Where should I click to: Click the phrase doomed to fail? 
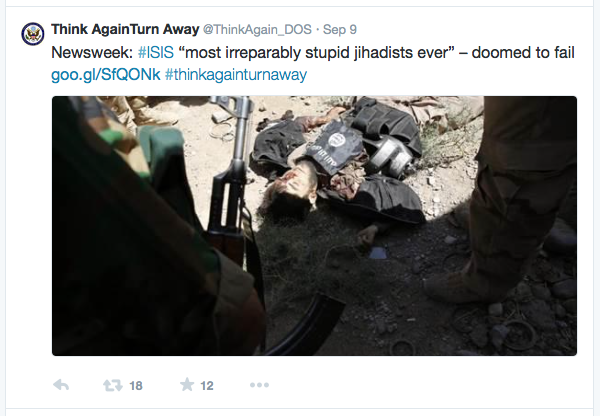(523, 52)
